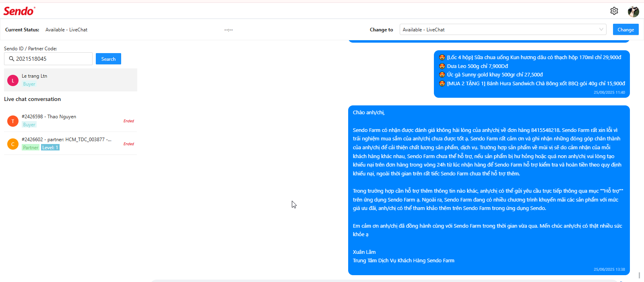644x282 pixels.
Task: Select the pink L avatar of Le trang Ltn
Action: pyautogui.click(x=13, y=80)
